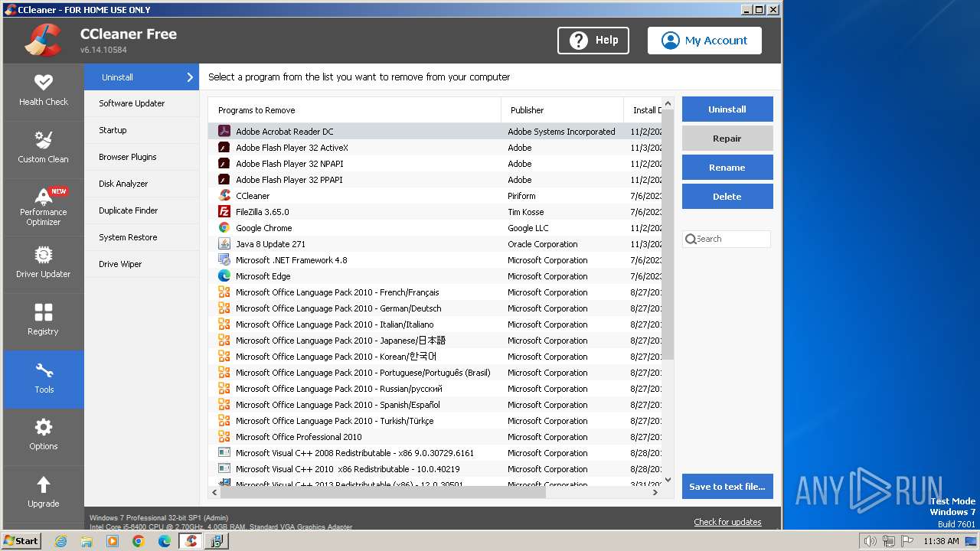Sort by Publisher column header
The image size is (980, 551).
[x=562, y=110]
